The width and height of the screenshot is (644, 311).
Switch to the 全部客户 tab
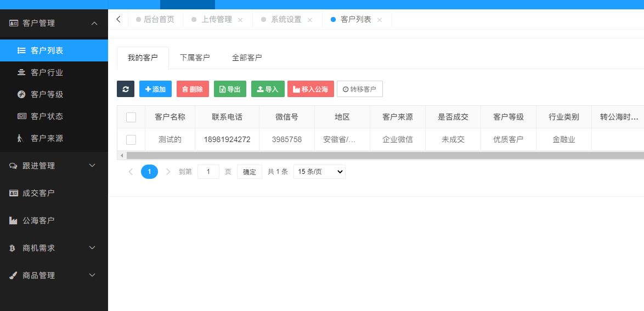click(247, 58)
